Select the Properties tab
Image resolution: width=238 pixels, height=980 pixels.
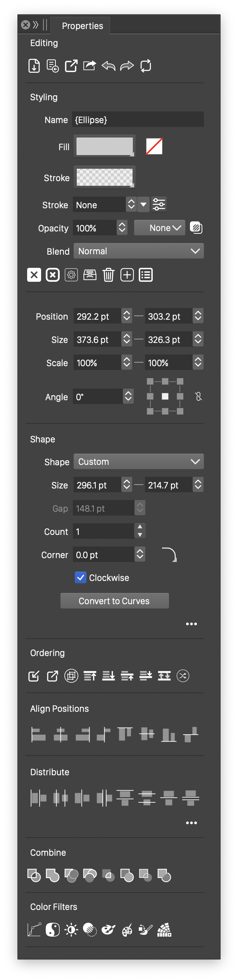click(x=82, y=26)
